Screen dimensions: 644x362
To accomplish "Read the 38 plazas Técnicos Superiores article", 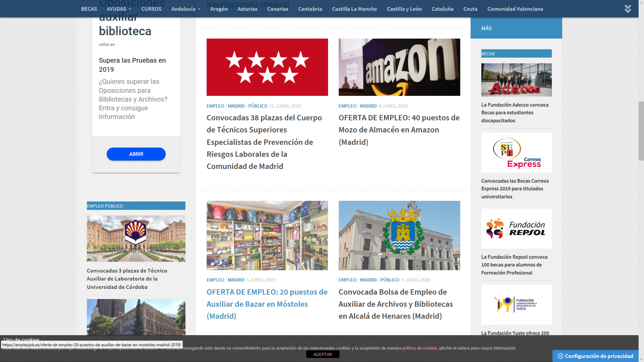I will pos(264,142).
